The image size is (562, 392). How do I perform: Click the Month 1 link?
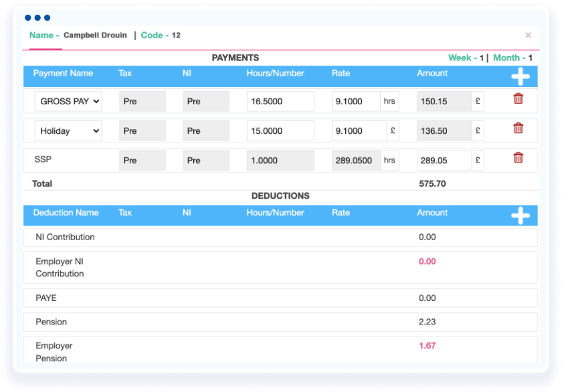pos(512,58)
